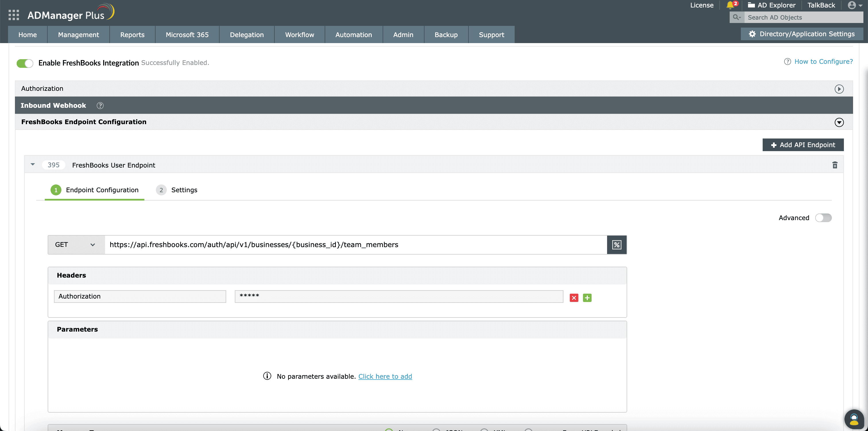Screen dimensions: 868x431
Task: Open the GET method dropdown
Action: coord(76,245)
